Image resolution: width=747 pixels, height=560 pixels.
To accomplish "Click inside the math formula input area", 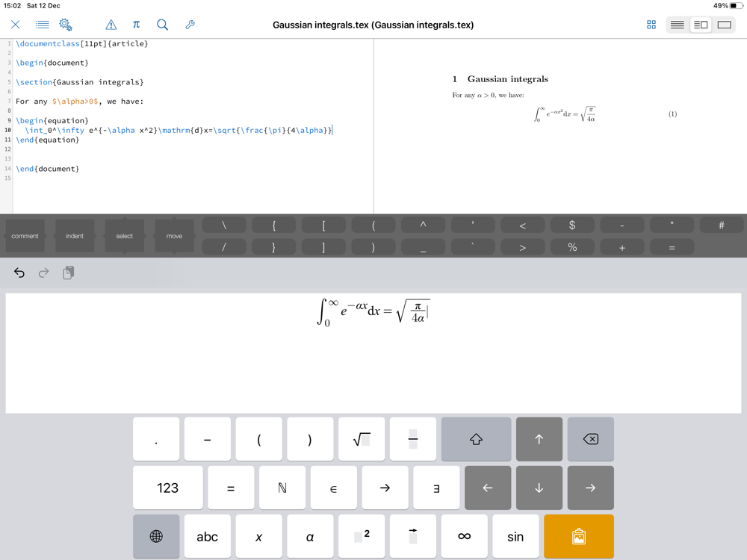I will 373,353.
